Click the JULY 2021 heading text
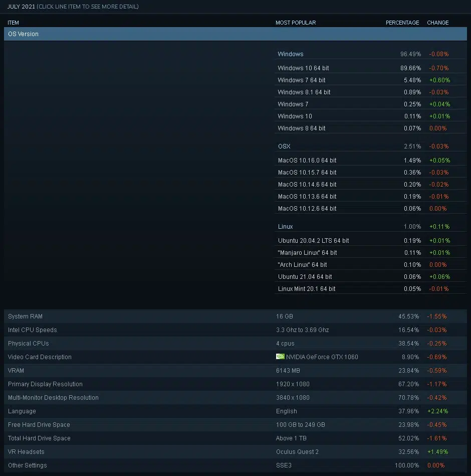This screenshot has height=476, width=471. pyautogui.click(x=21, y=7)
